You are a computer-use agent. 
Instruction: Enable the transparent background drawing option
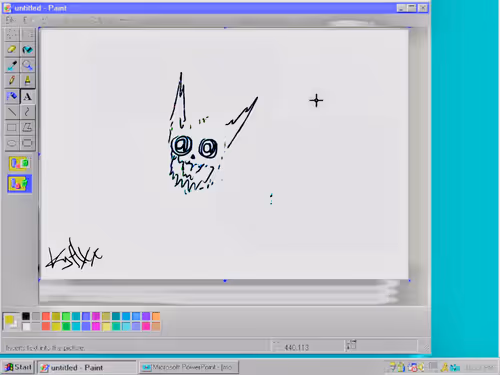[20, 183]
